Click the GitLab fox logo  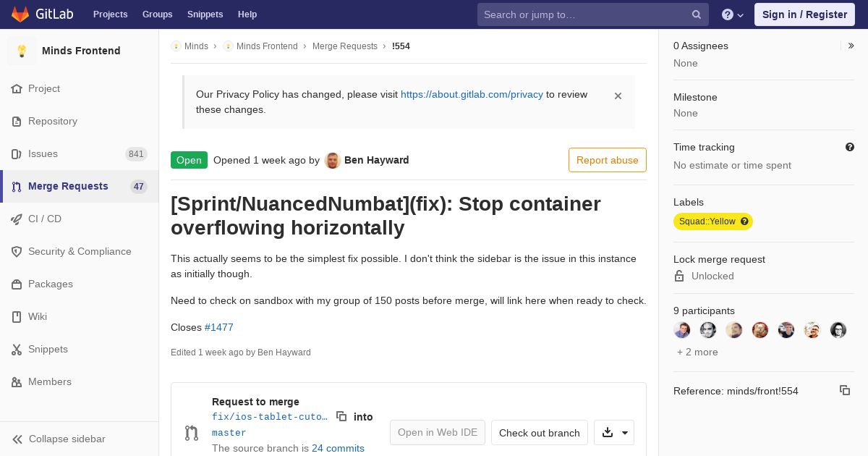(20, 14)
